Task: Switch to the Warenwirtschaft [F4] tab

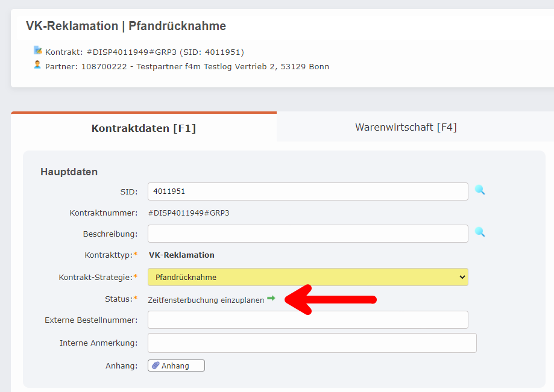Action: coord(405,126)
